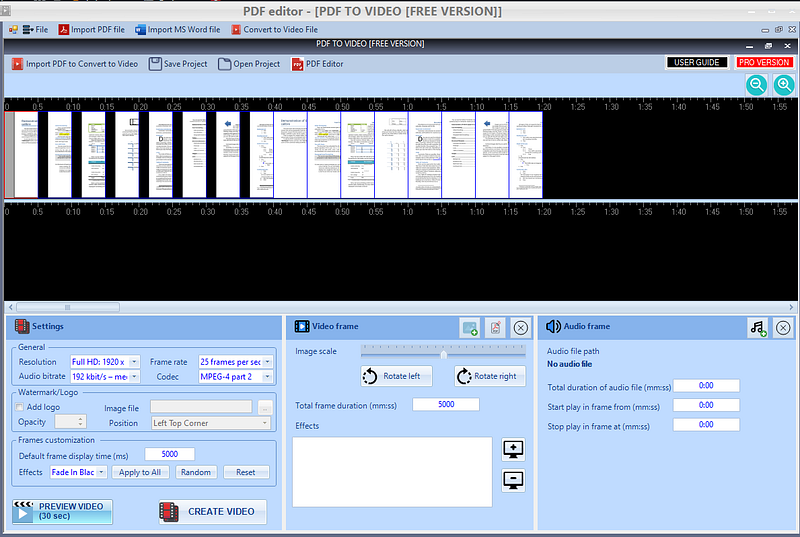
Task: Click the Reset effects button
Action: 246,472
